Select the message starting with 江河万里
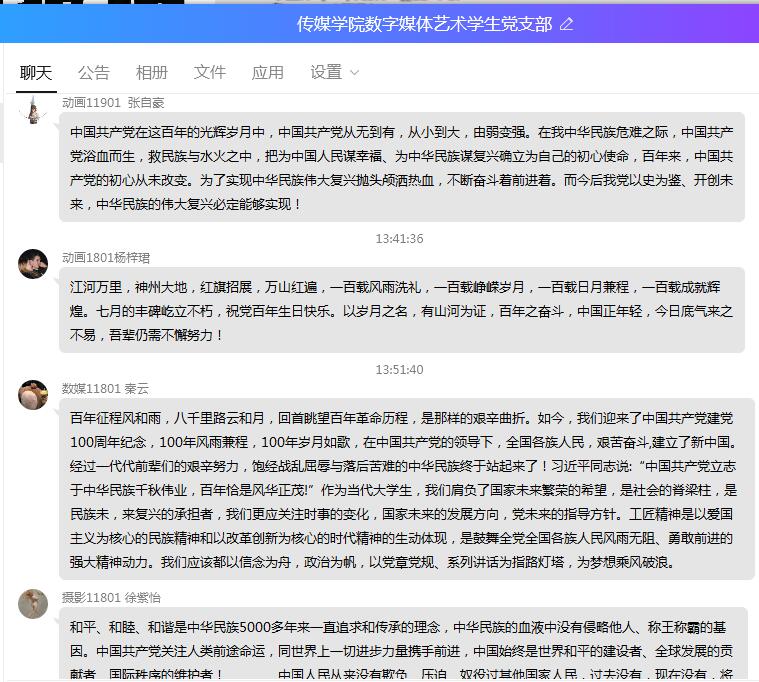Image resolution: width=759 pixels, height=682 pixels. pyautogui.click(x=400, y=310)
